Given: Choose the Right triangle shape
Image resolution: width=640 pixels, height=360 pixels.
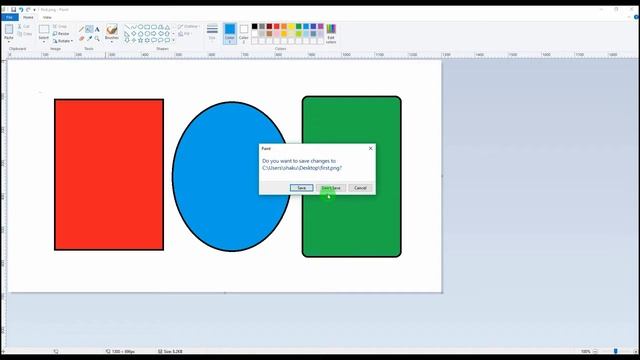Looking at the screenshot, I should (x=127, y=33).
